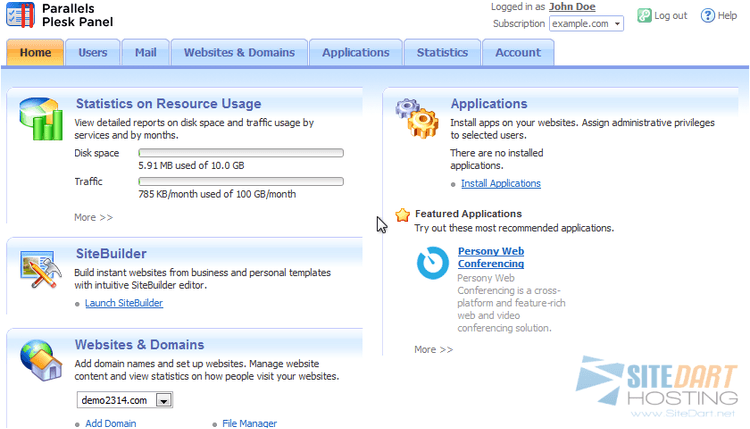Viewport: 750px width, 429px height.
Task: Open the Help link text
Action: point(727,15)
